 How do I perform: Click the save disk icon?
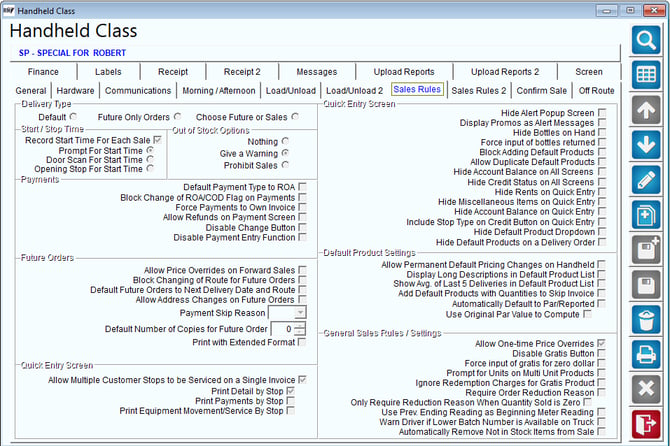pos(646,285)
